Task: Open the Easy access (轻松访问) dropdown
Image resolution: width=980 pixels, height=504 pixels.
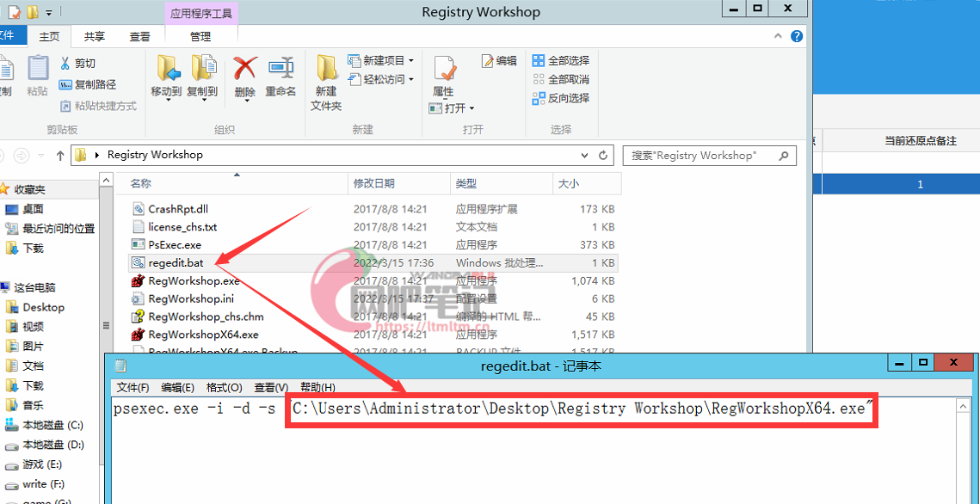Action: tap(380, 79)
